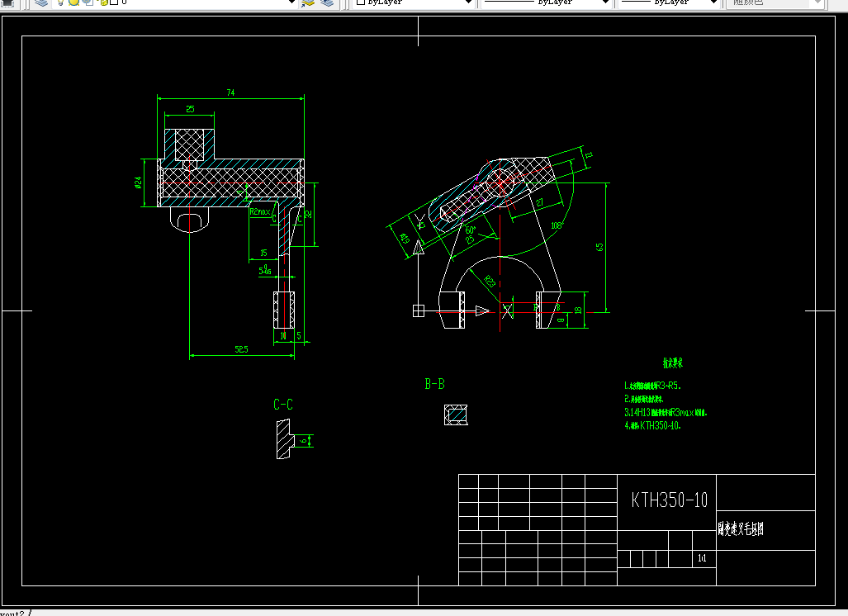The image size is (848, 616).
Task: Select the R23 radius dimension
Action: (489, 281)
